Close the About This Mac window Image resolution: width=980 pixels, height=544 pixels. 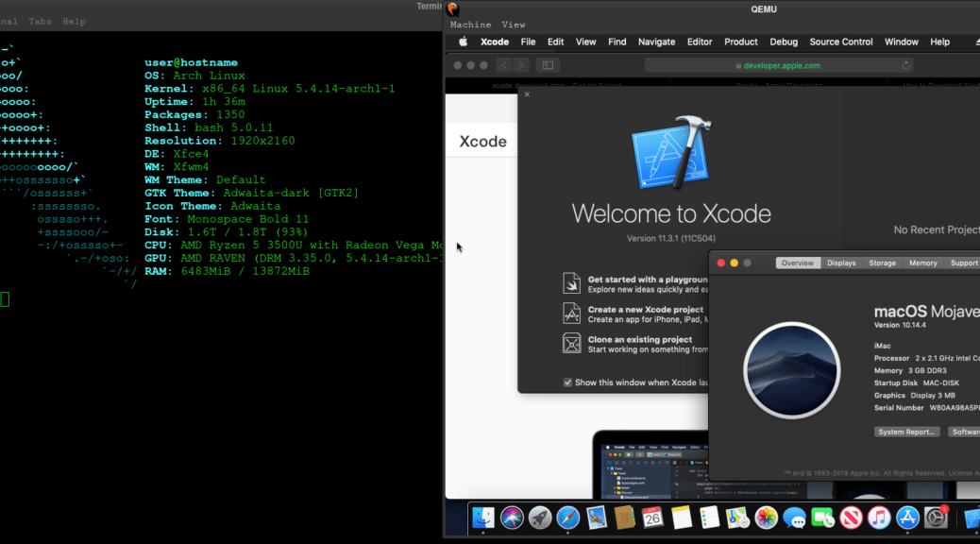pos(720,263)
